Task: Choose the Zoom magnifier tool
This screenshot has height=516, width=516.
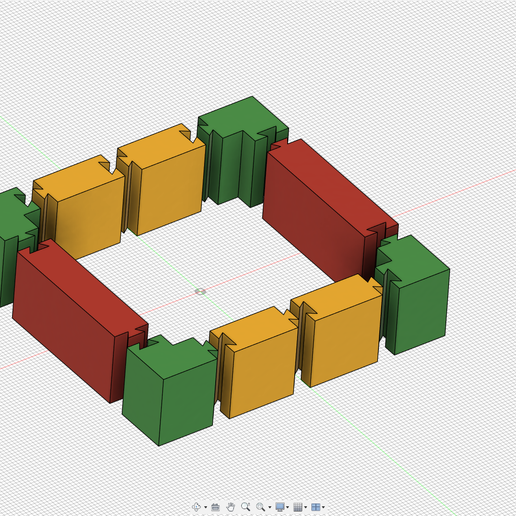Action: (x=246, y=507)
